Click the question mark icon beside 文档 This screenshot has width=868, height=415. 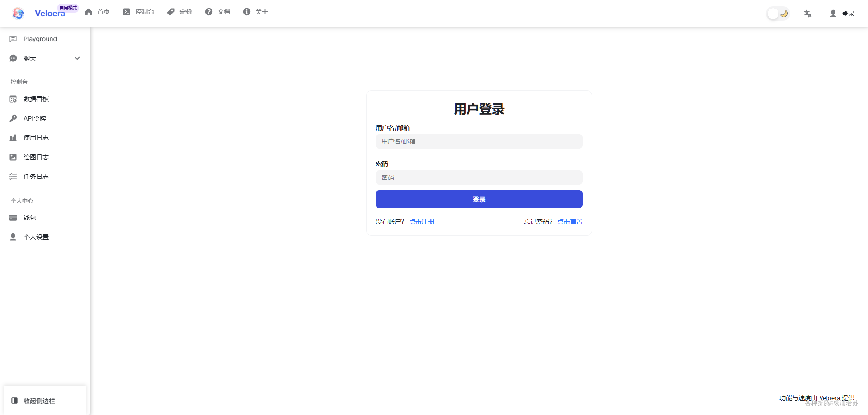(209, 12)
